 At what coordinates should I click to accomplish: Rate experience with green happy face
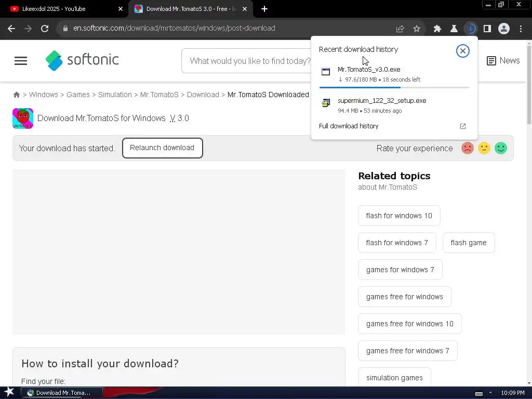(501, 148)
